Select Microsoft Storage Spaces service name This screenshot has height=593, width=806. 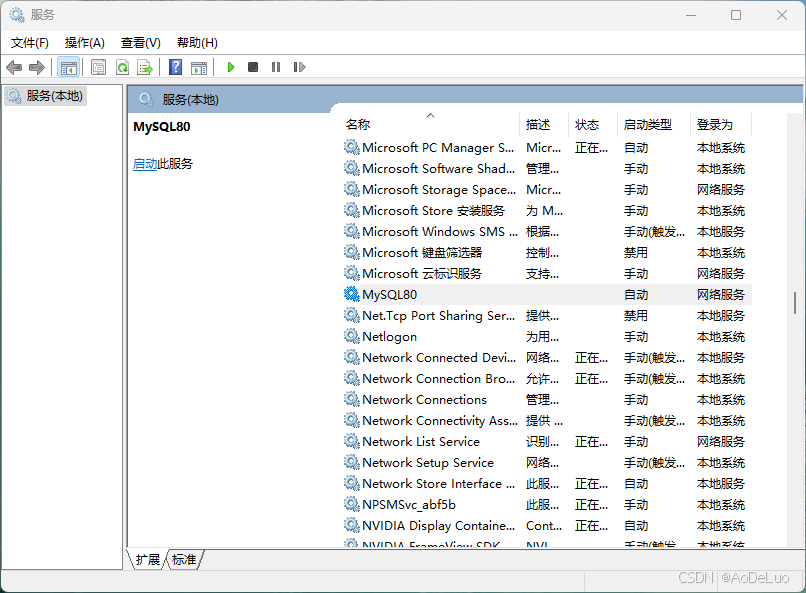[439, 189]
